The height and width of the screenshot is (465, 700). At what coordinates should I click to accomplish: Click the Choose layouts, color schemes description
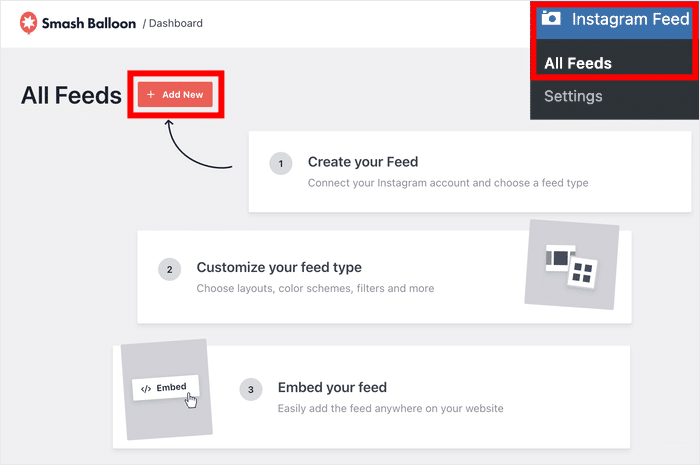(315, 288)
